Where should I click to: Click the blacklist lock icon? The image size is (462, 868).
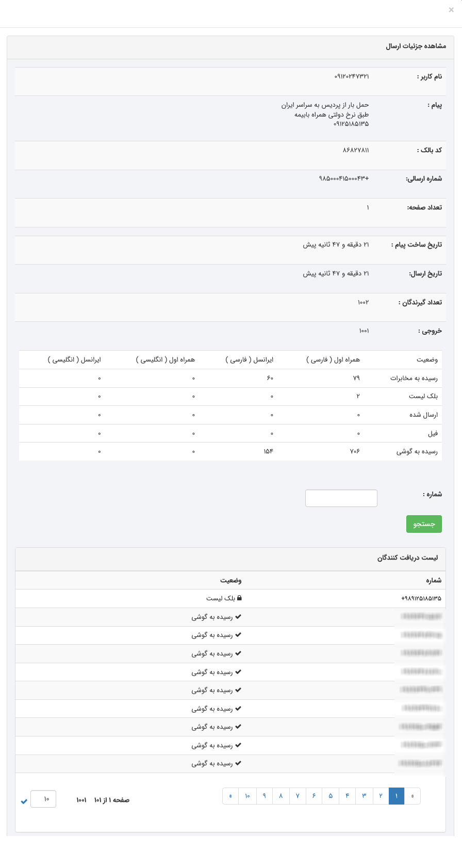point(239,598)
